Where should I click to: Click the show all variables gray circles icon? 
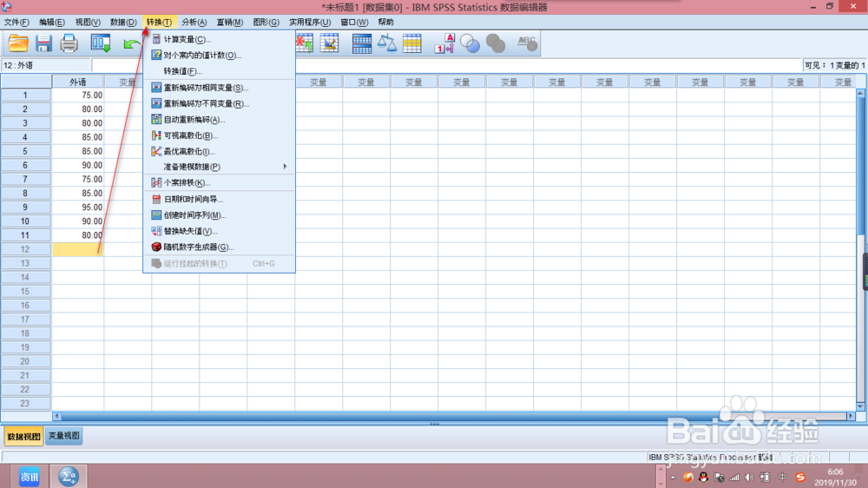(x=496, y=43)
